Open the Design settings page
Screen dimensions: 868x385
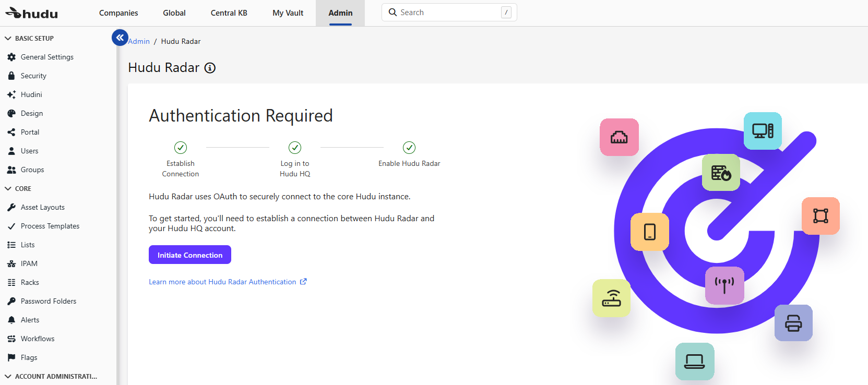point(32,113)
